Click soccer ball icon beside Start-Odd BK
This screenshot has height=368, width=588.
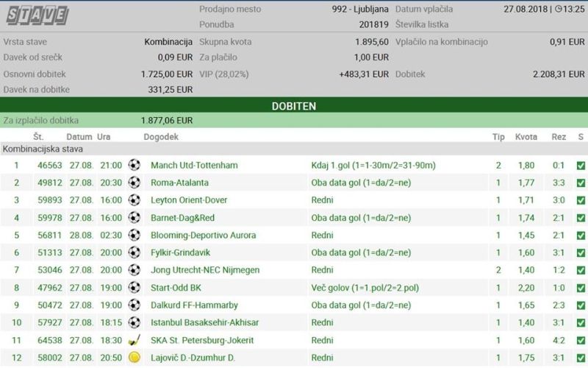pos(134,288)
